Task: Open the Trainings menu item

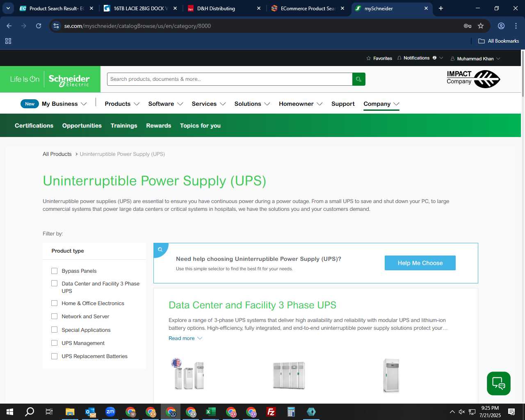Action: tap(124, 126)
